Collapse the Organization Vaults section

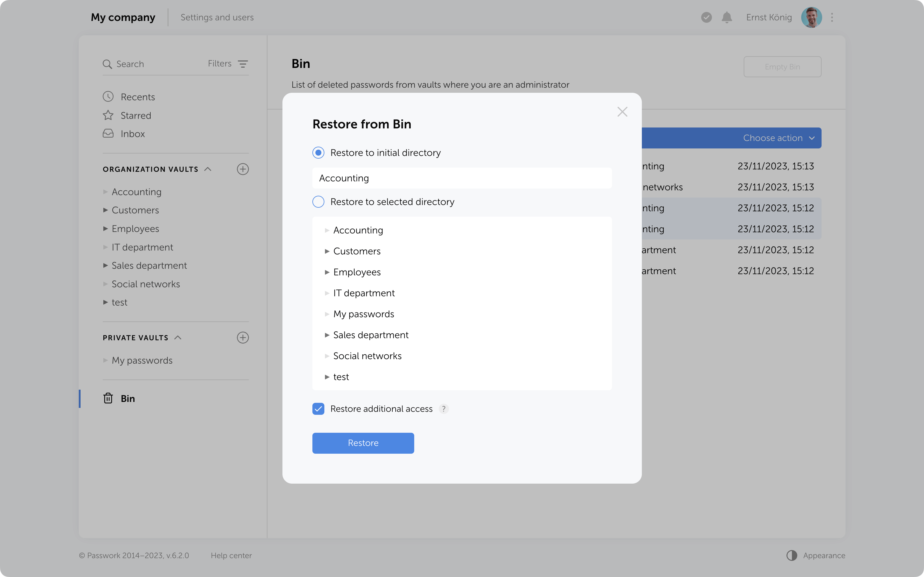coord(208,169)
